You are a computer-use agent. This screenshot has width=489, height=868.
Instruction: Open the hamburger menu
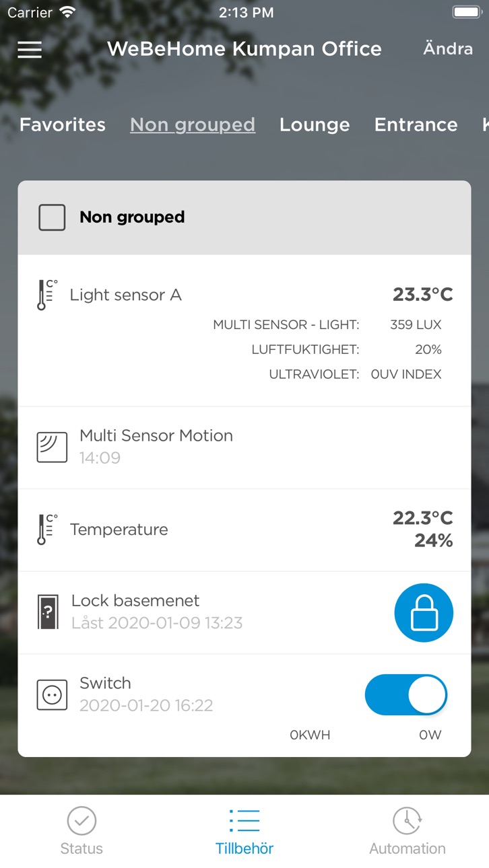[30, 50]
